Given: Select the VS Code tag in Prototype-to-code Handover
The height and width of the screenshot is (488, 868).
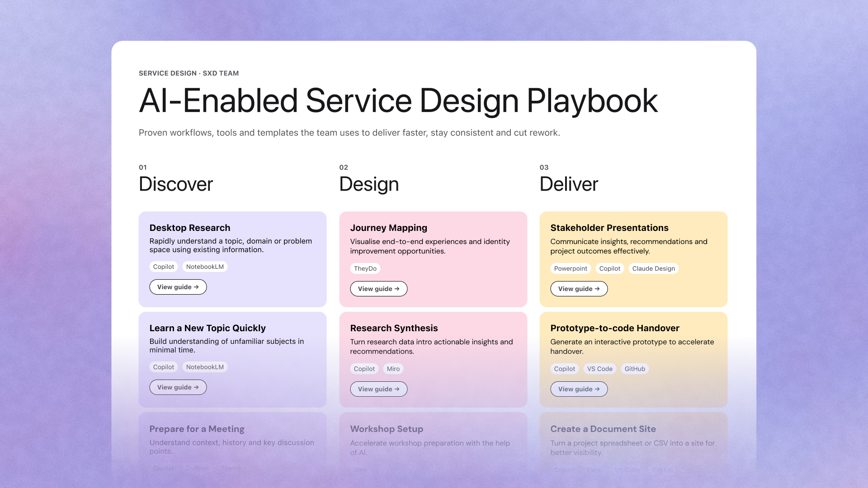Looking at the screenshot, I should point(600,369).
